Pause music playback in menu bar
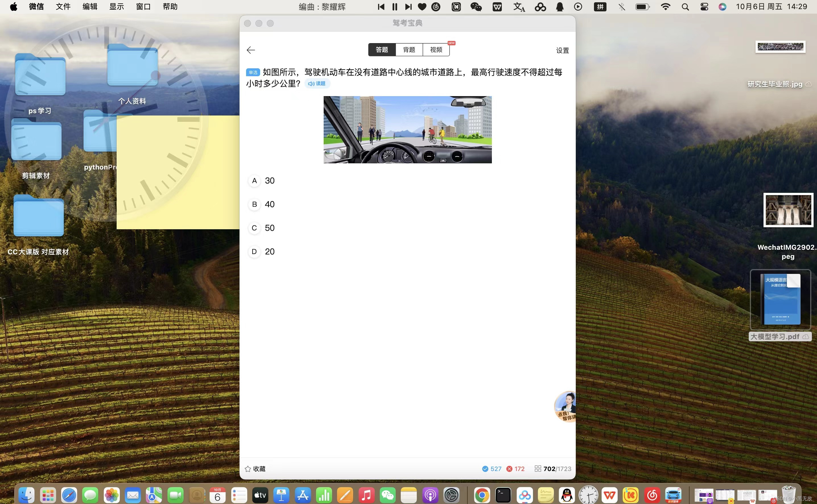Viewport: 817px width, 504px height. click(395, 7)
